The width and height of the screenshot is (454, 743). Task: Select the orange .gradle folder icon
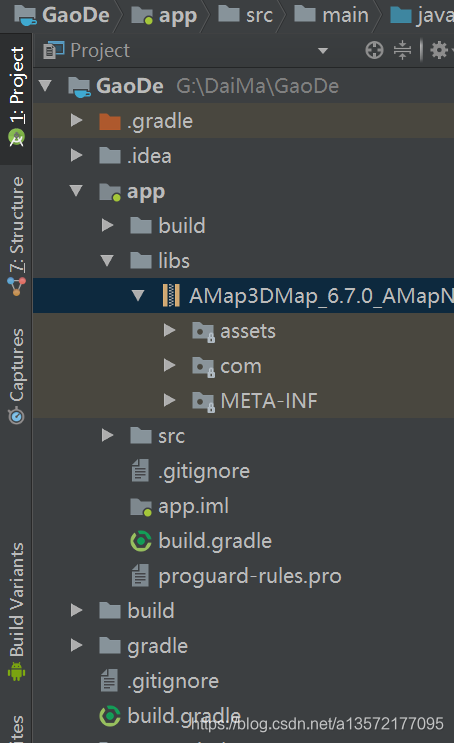tap(110, 121)
